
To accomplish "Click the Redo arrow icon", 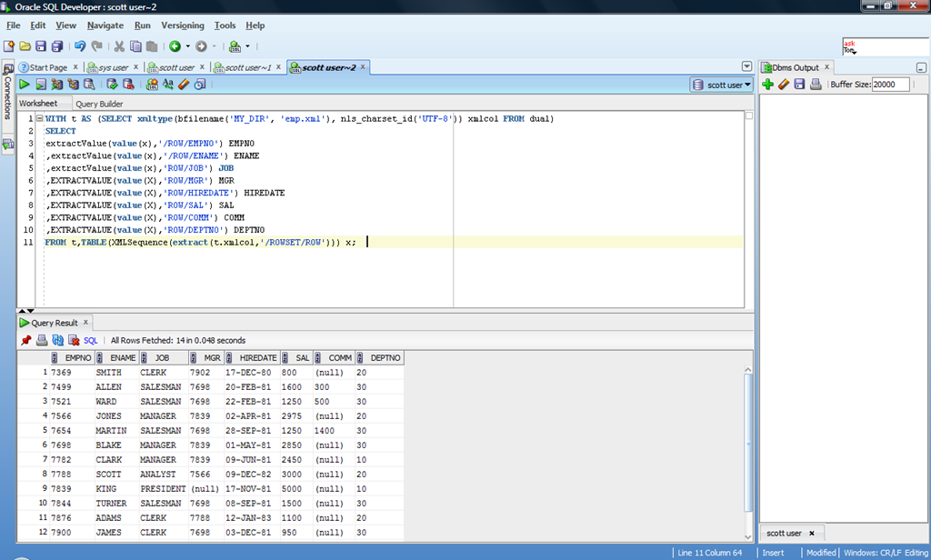I will point(96,46).
